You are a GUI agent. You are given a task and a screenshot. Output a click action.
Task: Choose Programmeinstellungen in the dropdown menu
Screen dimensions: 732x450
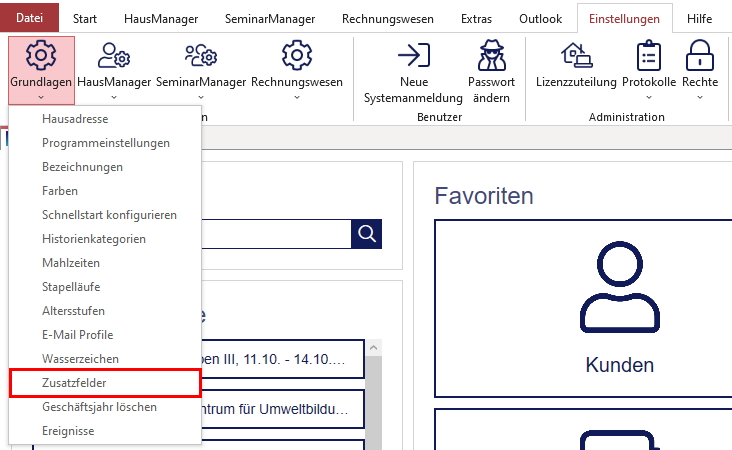click(106, 143)
